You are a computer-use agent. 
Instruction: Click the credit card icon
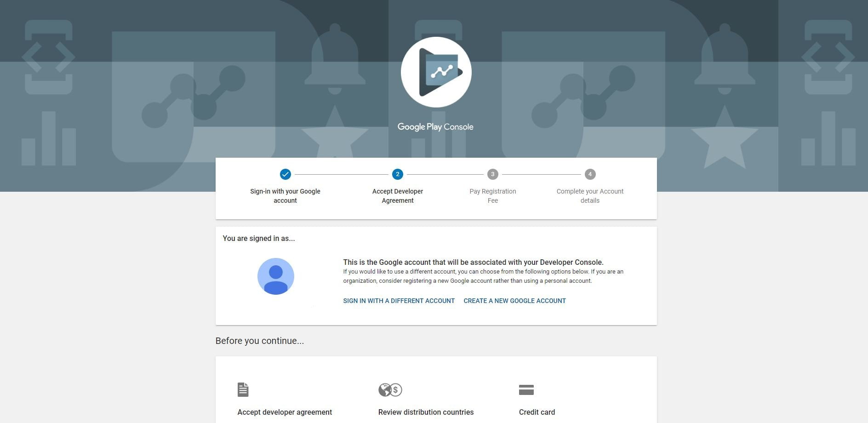point(526,390)
